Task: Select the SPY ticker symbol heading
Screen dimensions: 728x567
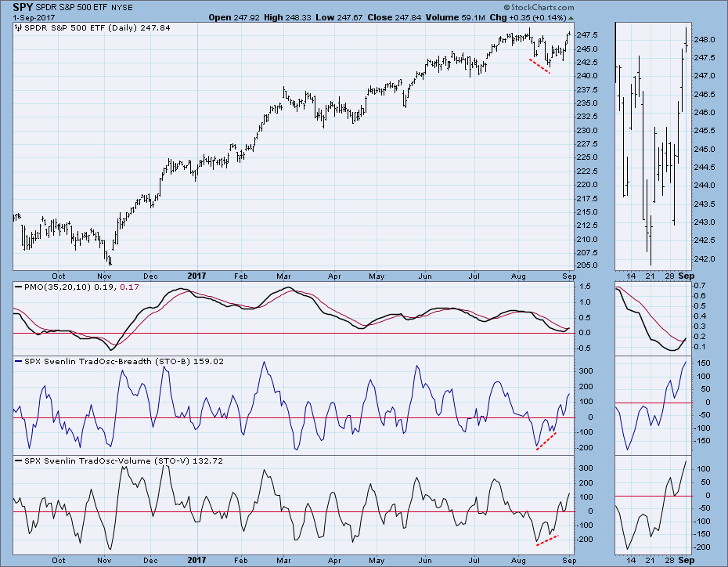Action: [x=22, y=7]
